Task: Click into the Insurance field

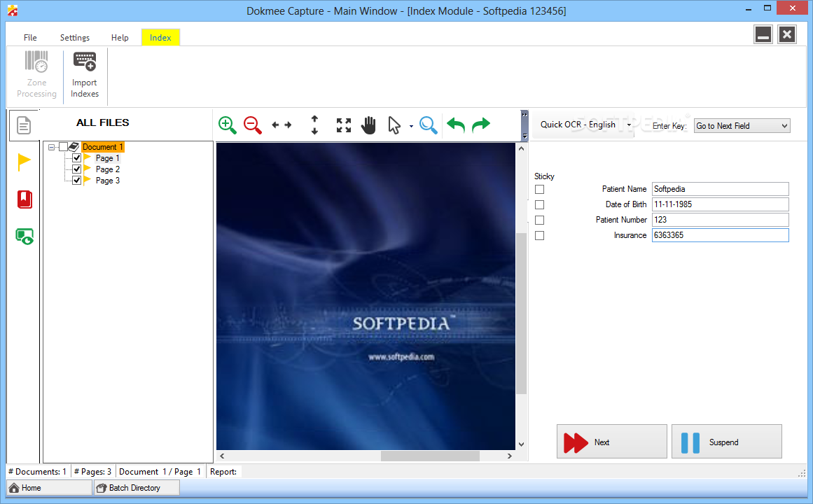Action: pos(720,235)
